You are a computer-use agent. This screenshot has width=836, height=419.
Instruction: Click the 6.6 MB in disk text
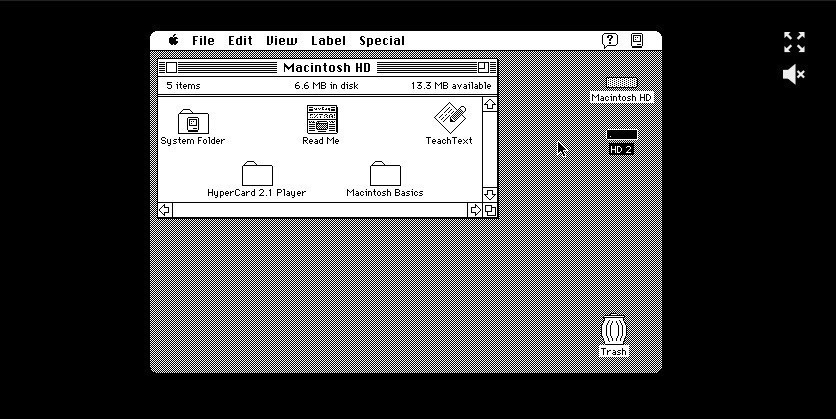click(326, 86)
